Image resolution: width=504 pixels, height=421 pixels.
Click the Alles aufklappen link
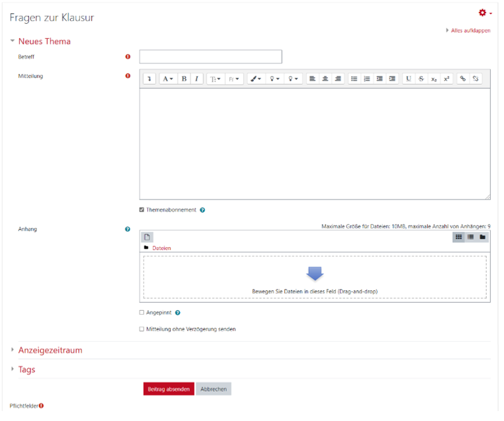(470, 30)
